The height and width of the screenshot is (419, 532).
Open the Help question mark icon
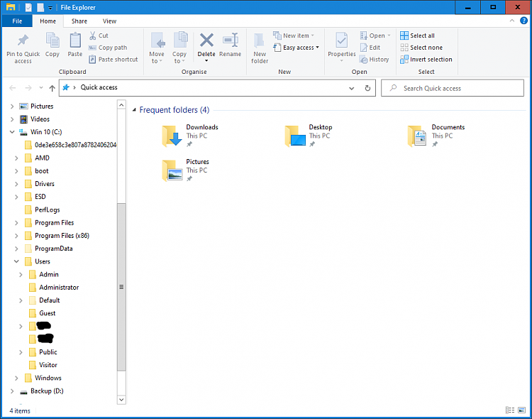523,21
